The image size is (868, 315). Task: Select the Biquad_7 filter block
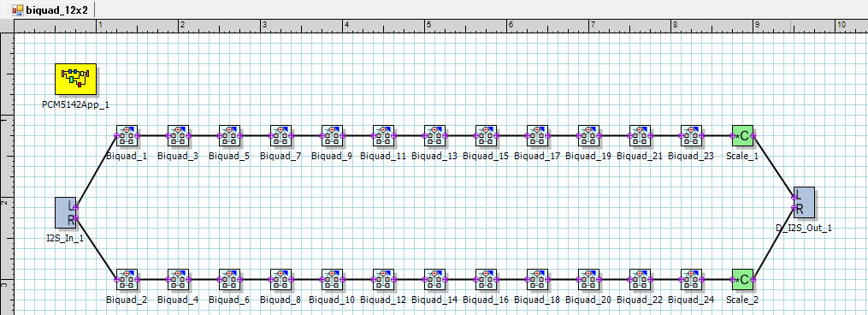tap(280, 135)
